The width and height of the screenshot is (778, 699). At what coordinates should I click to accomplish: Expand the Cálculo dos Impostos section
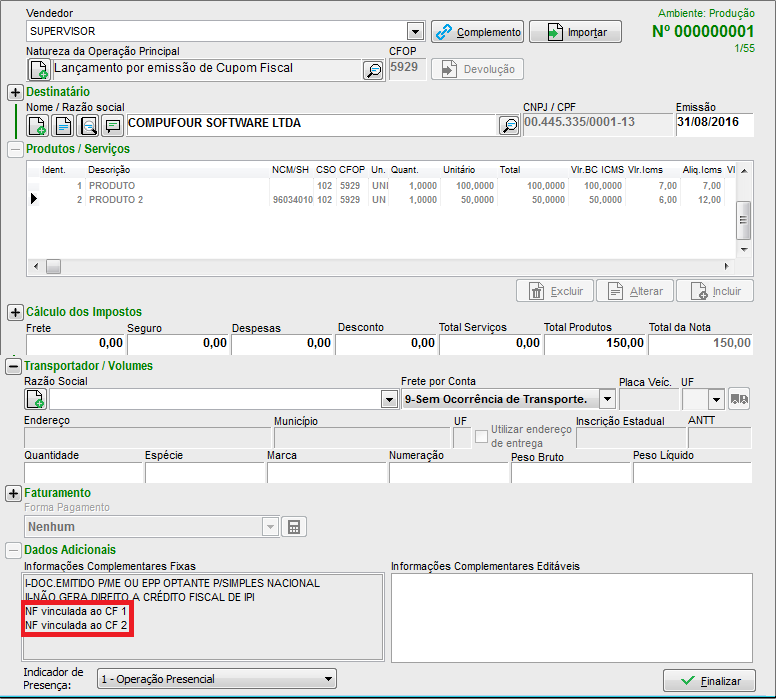(15, 312)
